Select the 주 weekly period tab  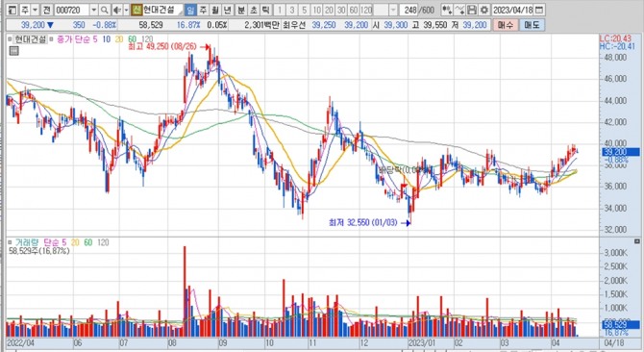203,10
